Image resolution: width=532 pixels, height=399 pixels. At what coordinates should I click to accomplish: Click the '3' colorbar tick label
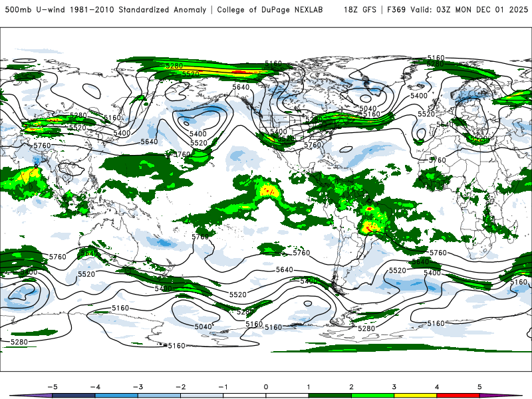tap(394, 387)
